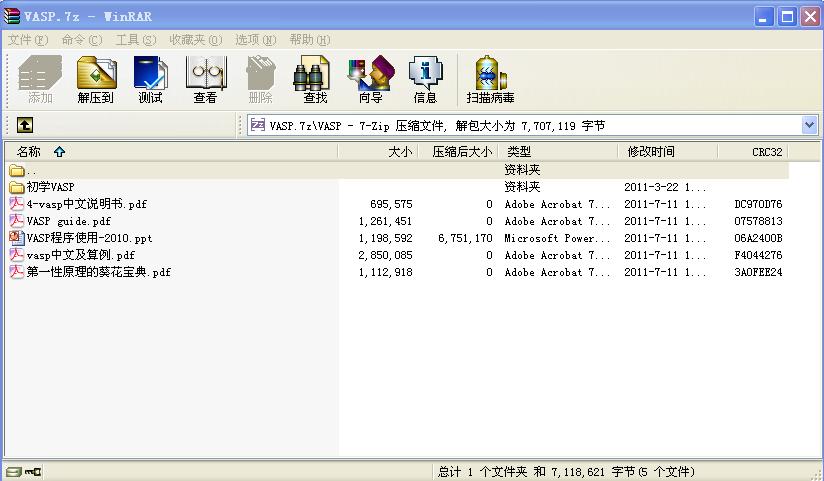Click size value 695,575
Viewport: 824px width, 481px height.
391,204
